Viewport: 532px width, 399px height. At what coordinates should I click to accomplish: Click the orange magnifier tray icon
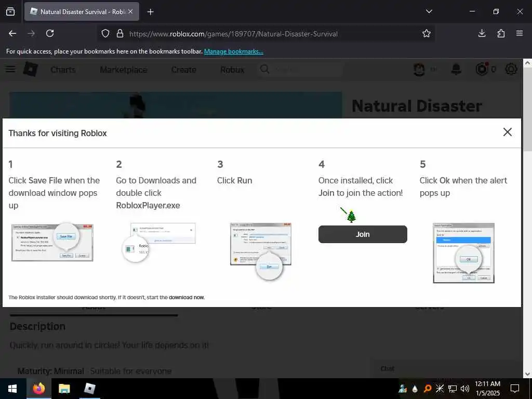pyautogui.click(x=428, y=389)
